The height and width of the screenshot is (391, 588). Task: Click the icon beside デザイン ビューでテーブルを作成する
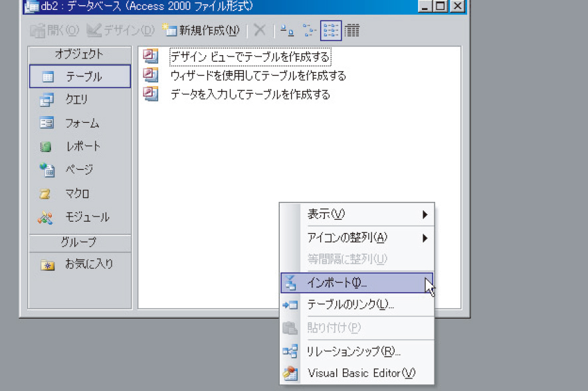[151, 56]
